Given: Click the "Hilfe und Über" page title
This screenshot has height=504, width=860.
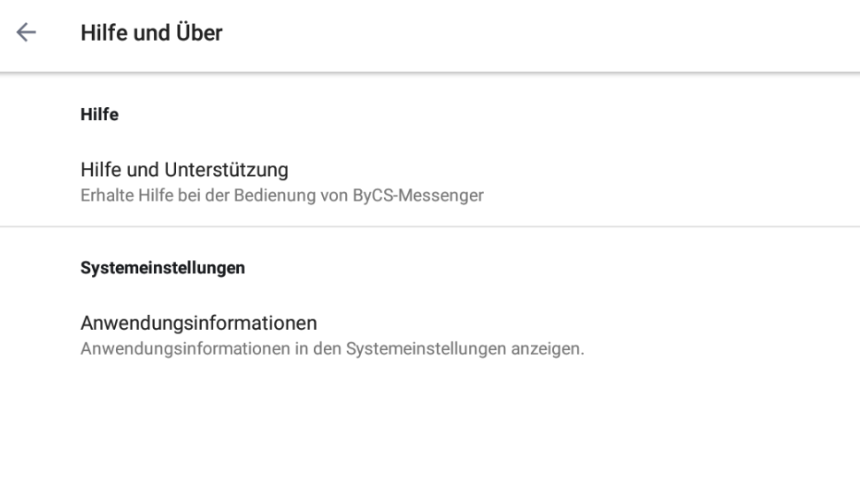Looking at the screenshot, I should click(151, 33).
